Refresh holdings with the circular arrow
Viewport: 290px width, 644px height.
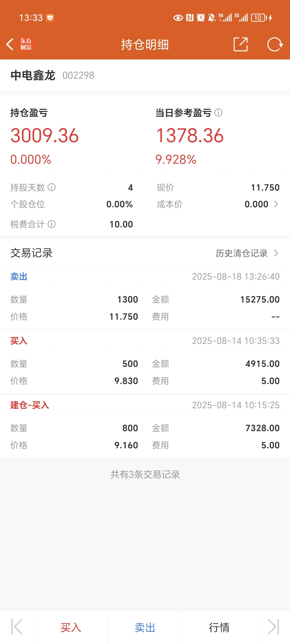tap(275, 44)
